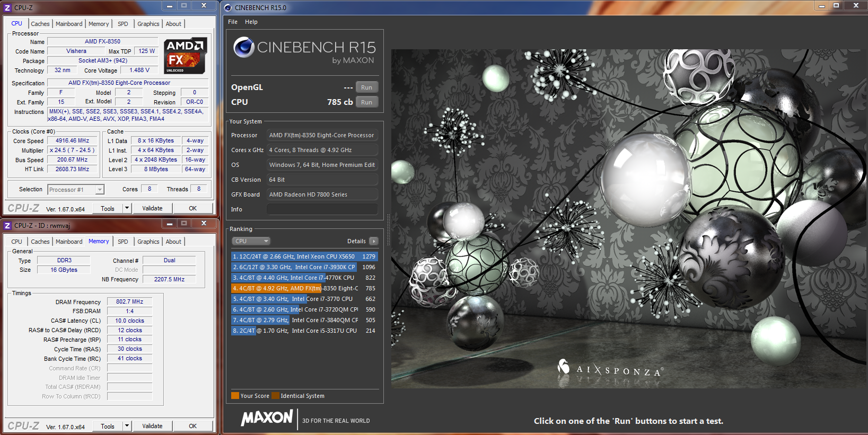The width and height of the screenshot is (868, 435).
Task: Open the Cinebench File menu
Action: point(233,22)
